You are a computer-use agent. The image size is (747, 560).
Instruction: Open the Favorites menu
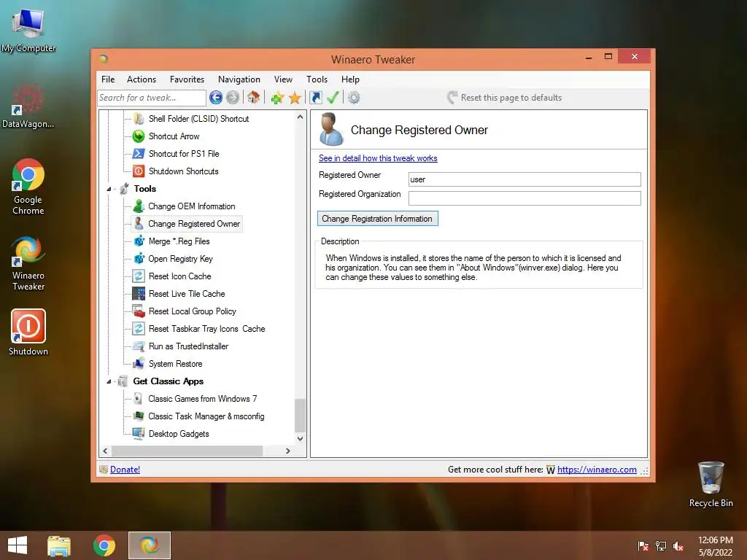coord(187,79)
